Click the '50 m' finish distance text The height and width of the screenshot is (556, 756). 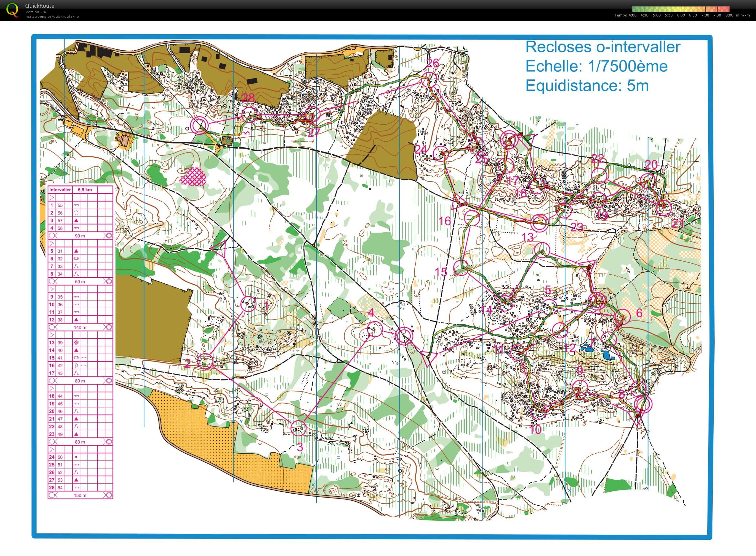[x=80, y=282]
